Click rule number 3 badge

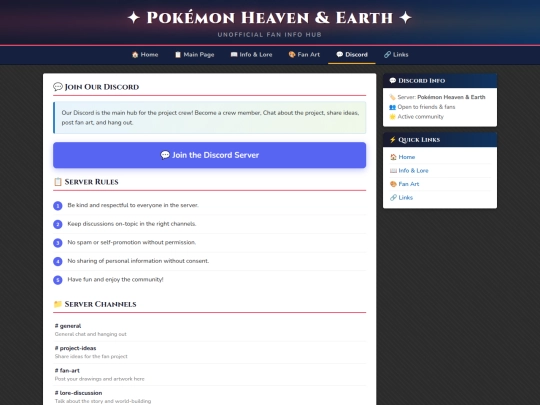58,243
